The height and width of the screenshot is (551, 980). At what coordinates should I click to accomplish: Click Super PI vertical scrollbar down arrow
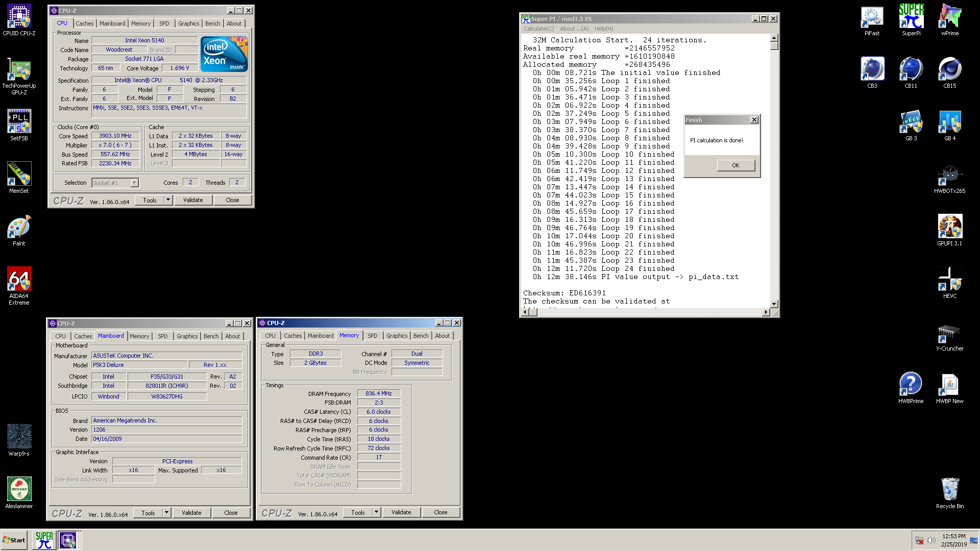(774, 304)
